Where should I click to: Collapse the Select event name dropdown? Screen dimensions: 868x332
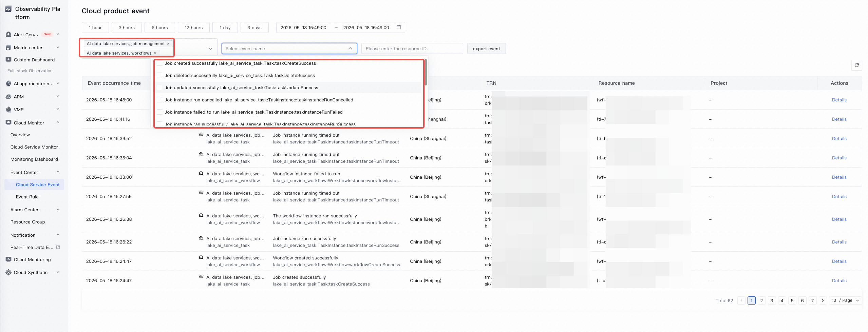point(350,48)
